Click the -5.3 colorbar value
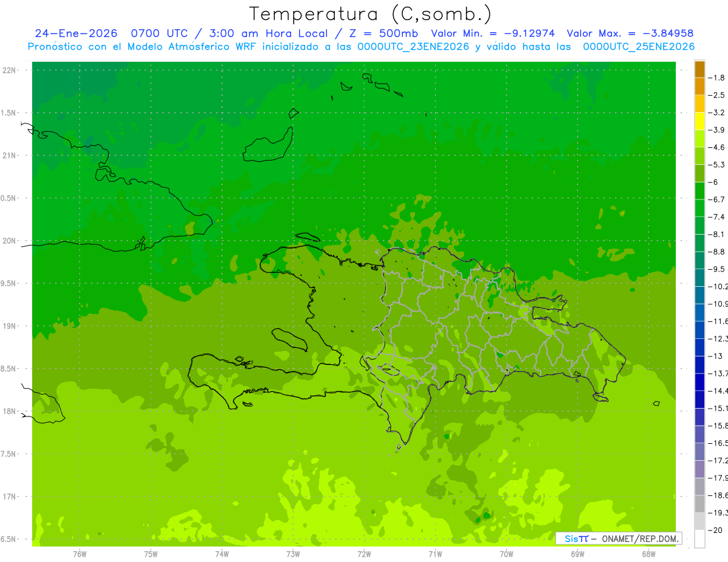This screenshot has height=562, width=728. point(716,164)
